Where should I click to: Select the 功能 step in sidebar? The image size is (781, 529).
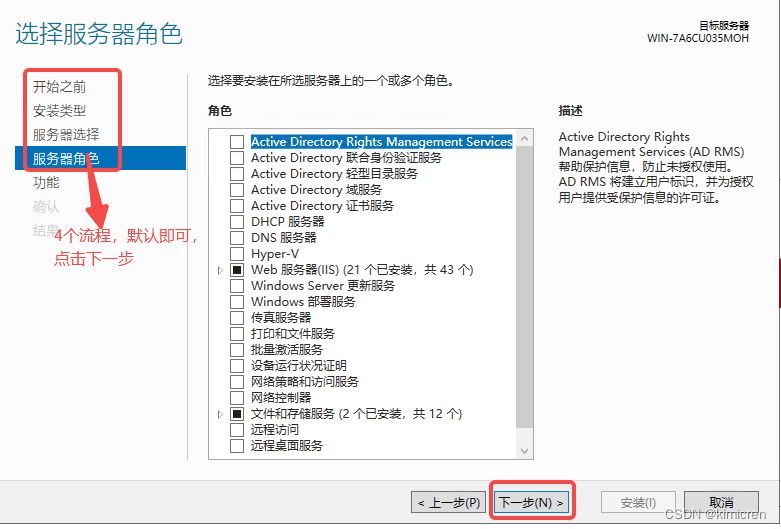(x=46, y=182)
